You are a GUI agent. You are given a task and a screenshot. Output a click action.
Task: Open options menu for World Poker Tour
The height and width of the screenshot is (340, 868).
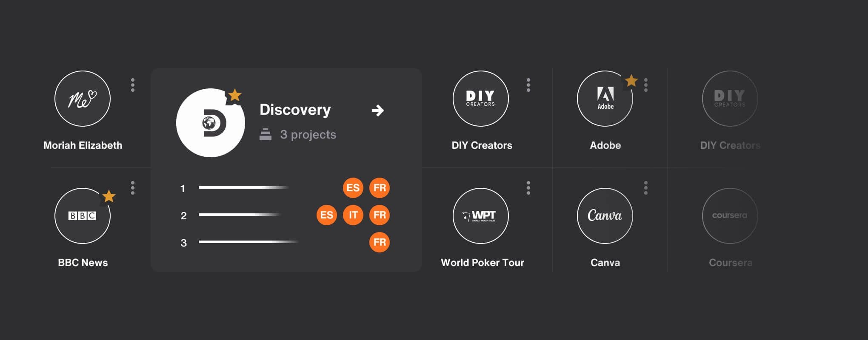pyautogui.click(x=528, y=188)
